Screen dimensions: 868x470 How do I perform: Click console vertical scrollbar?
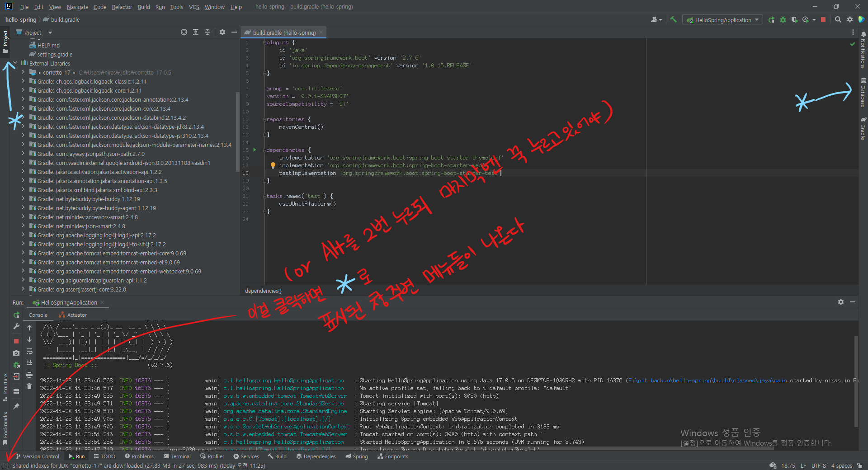(x=856, y=381)
